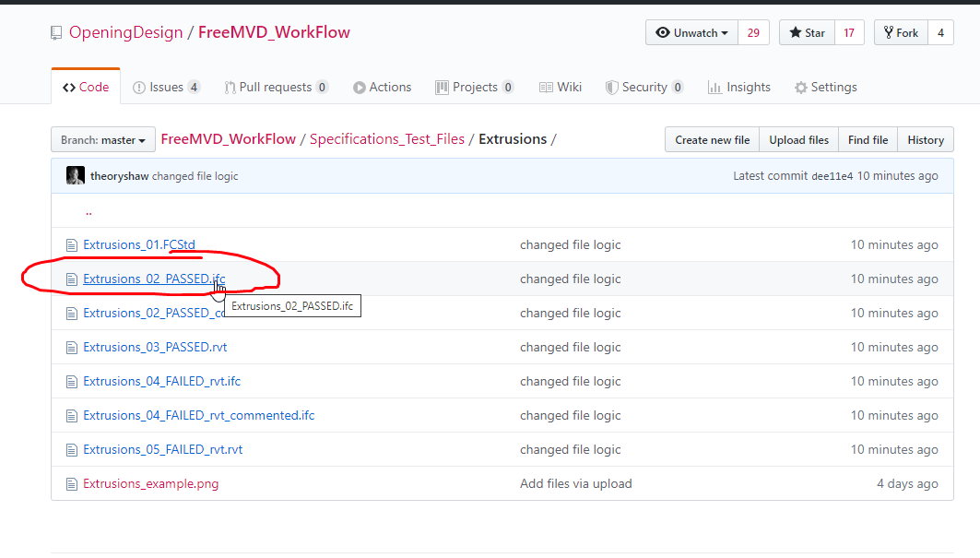980x558 pixels.
Task: Open file icon beside Extrusions_01.FCStd
Action: pos(72,245)
